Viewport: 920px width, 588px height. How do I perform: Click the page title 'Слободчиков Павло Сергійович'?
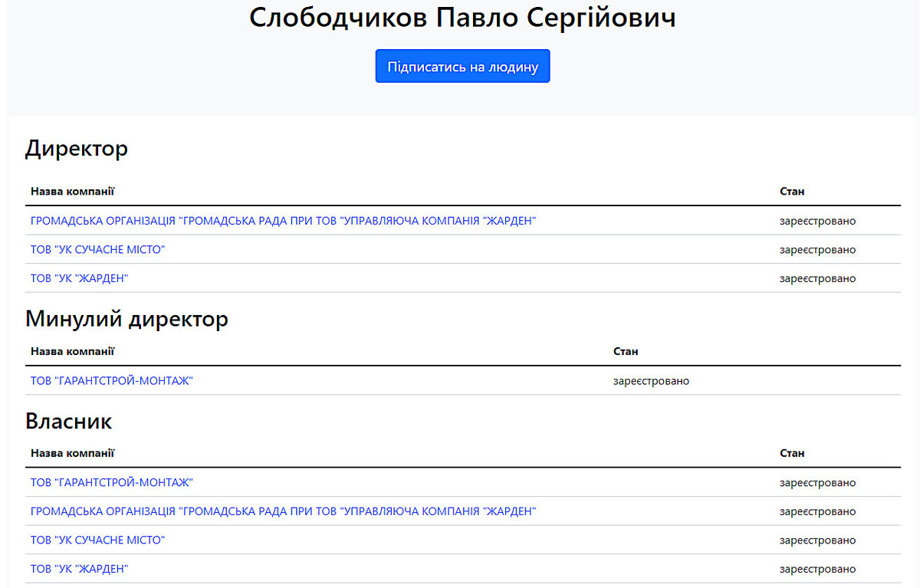[x=462, y=18]
